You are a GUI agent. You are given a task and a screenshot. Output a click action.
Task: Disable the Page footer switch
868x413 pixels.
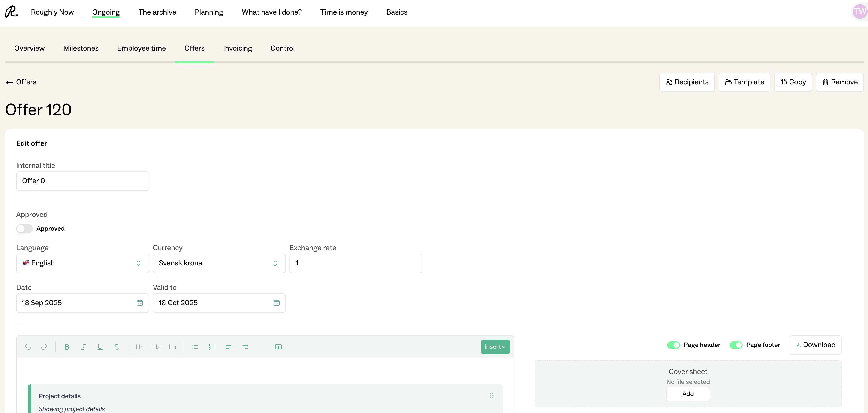736,345
